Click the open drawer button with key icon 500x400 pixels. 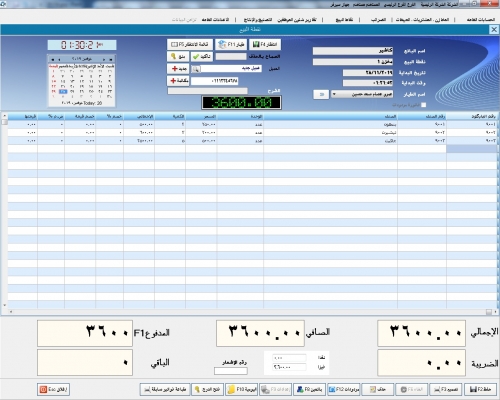tap(207, 389)
